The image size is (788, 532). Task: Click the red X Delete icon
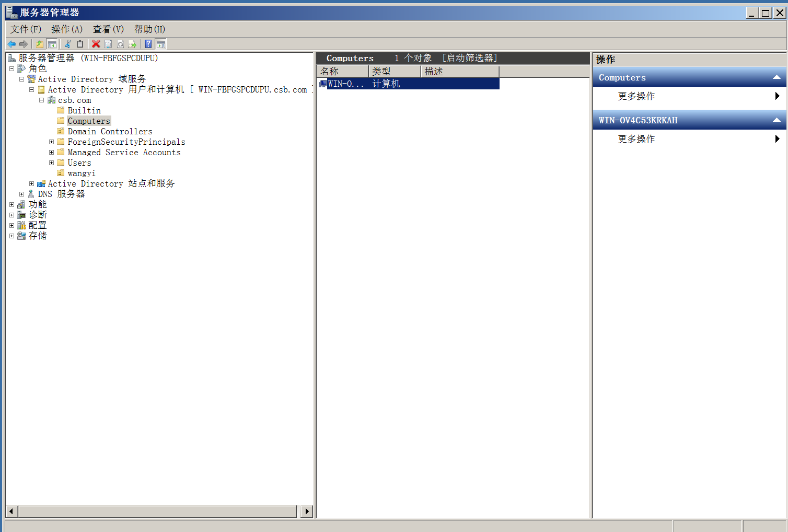(x=96, y=44)
